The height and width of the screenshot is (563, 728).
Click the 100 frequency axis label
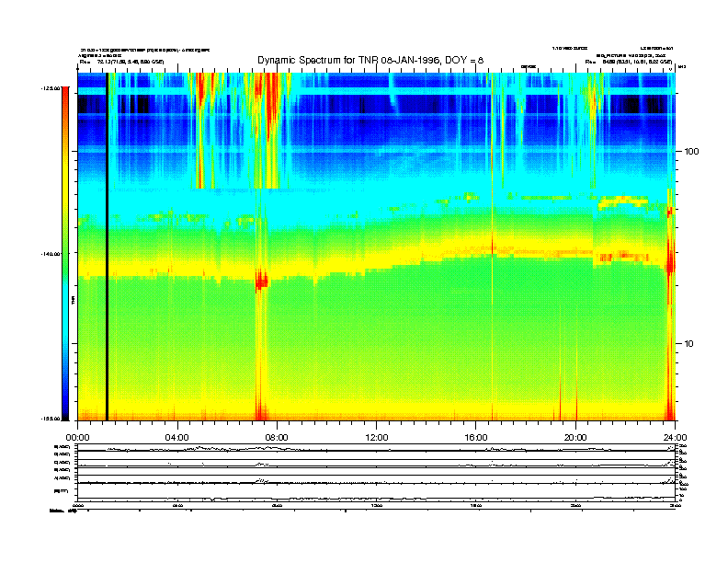(x=691, y=152)
